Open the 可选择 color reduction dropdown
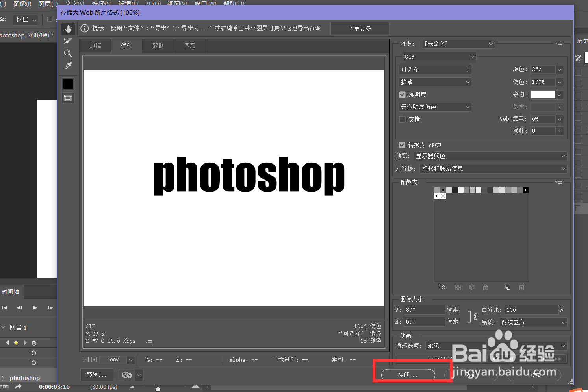This screenshot has height=392, width=588. [x=435, y=69]
